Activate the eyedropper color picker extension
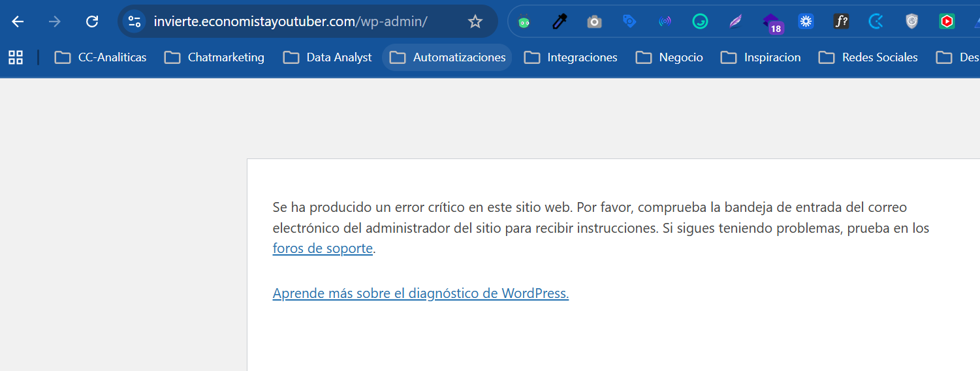980x371 pixels. click(x=559, y=22)
